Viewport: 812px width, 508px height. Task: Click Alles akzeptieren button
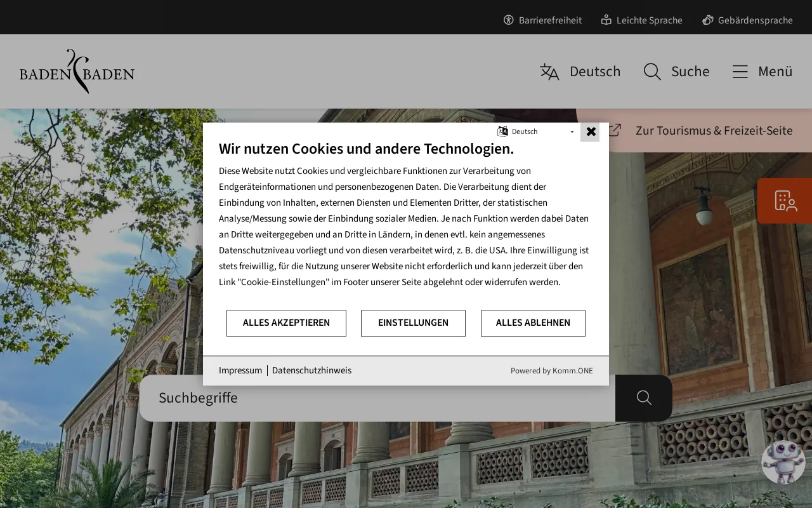click(286, 323)
